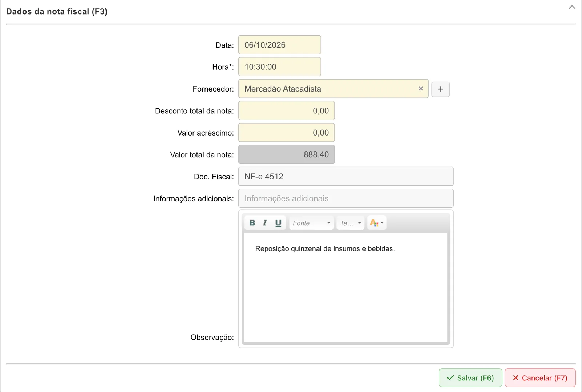
Task: Focus the Data field showing 06/10/2026
Action: tap(280, 45)
